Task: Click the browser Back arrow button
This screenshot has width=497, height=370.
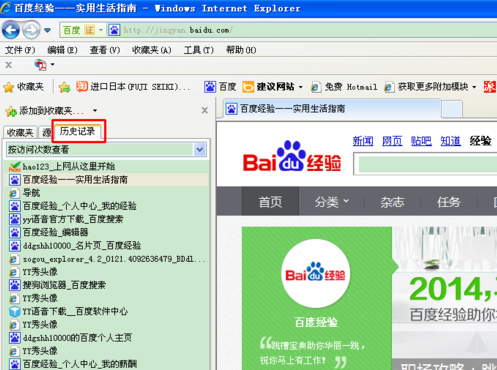Action: pyautogui.click(x=11, y=30)
